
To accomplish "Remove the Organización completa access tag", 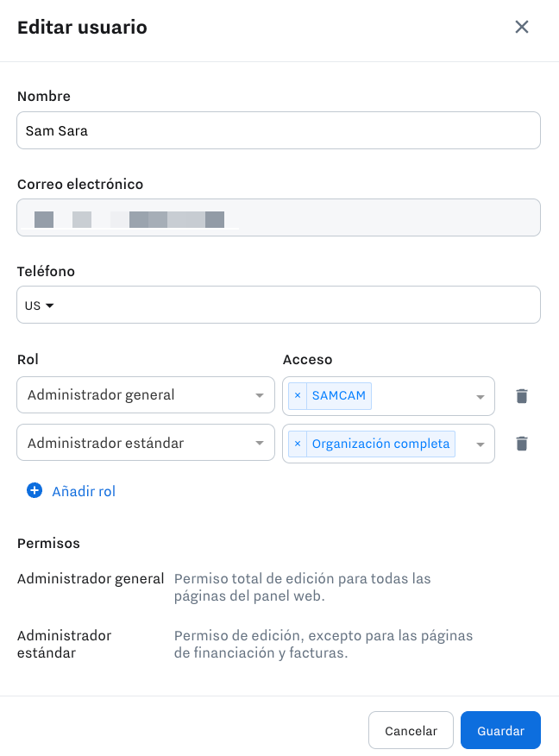I will [x=298, y=444].
